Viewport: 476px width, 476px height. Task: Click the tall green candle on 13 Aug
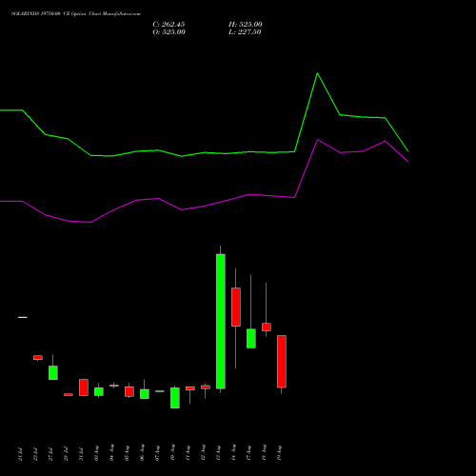[x=221, y=321]
